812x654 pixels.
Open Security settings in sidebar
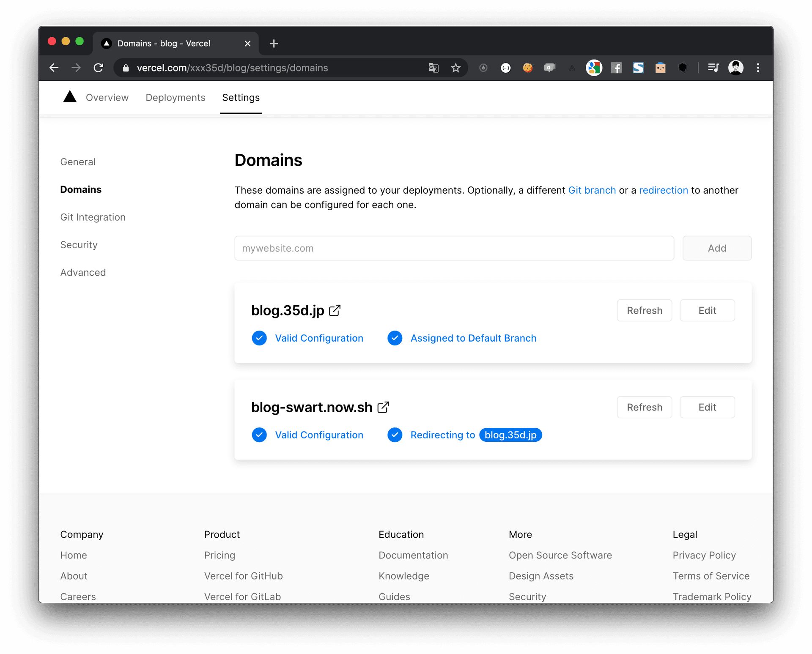79,245
